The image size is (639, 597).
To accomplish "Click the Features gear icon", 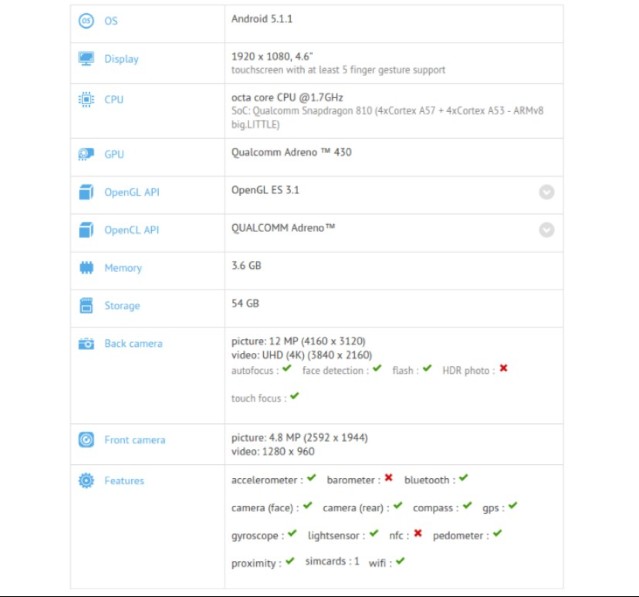I will click(86, 481).
